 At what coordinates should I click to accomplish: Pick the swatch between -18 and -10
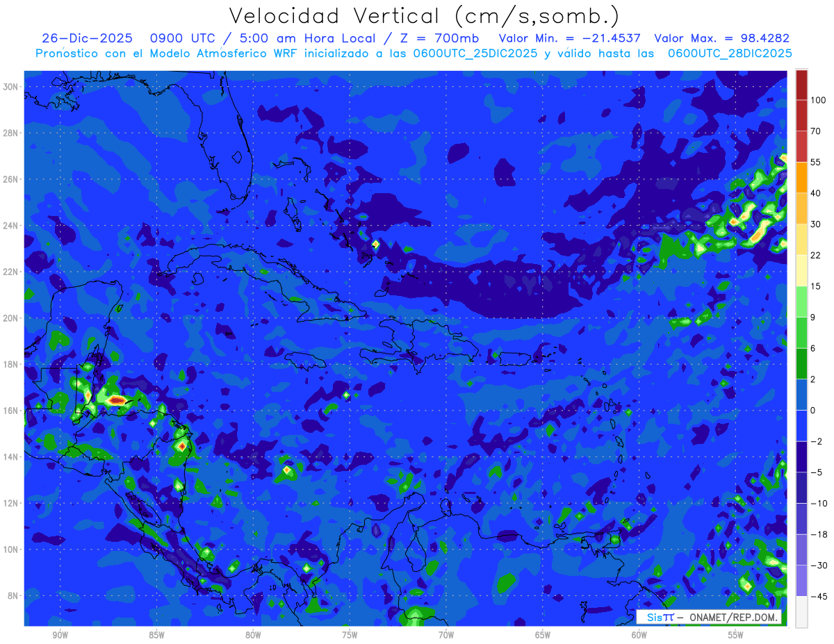pos(801,518)
